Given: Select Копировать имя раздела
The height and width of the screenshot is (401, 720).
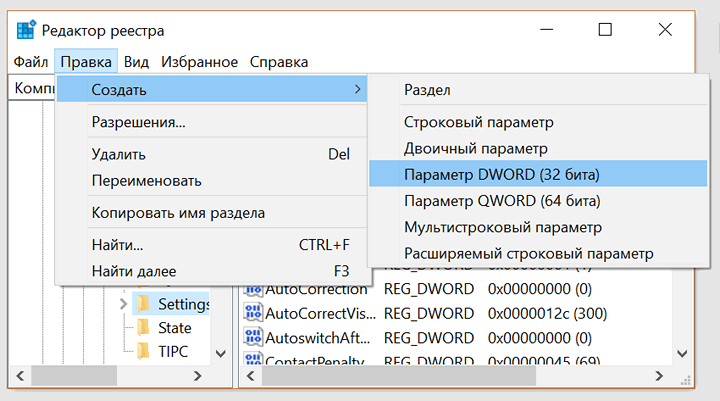Looking at the screenshot, I should [211, 213].
